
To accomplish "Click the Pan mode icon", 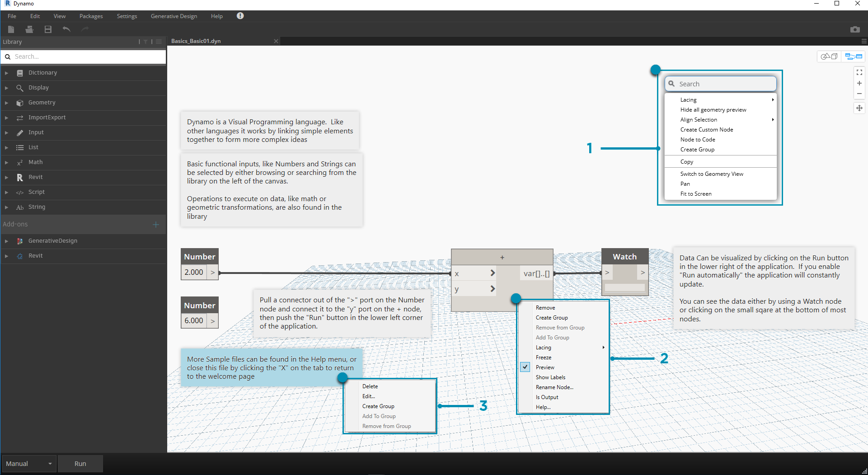I will (x=859, y=108).
